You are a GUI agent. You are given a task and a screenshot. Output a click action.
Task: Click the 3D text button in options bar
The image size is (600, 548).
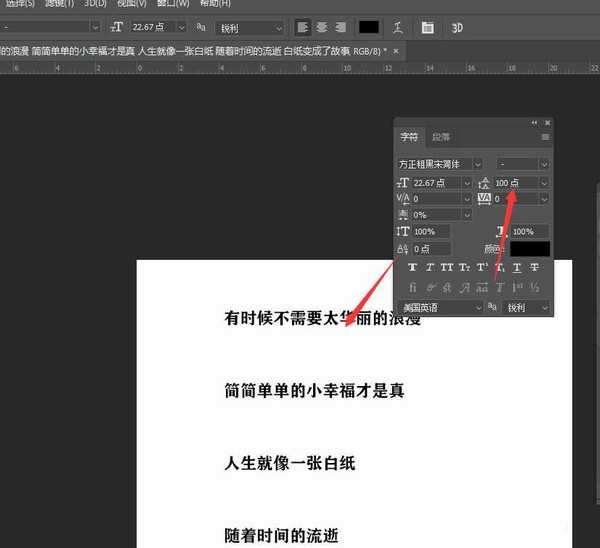click(457, 27)
